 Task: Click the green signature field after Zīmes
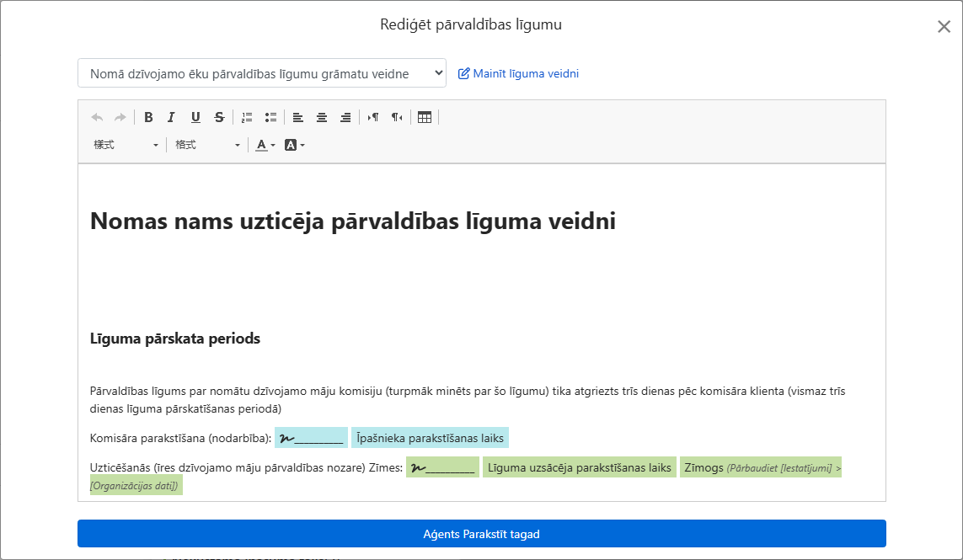coord(443,467)
